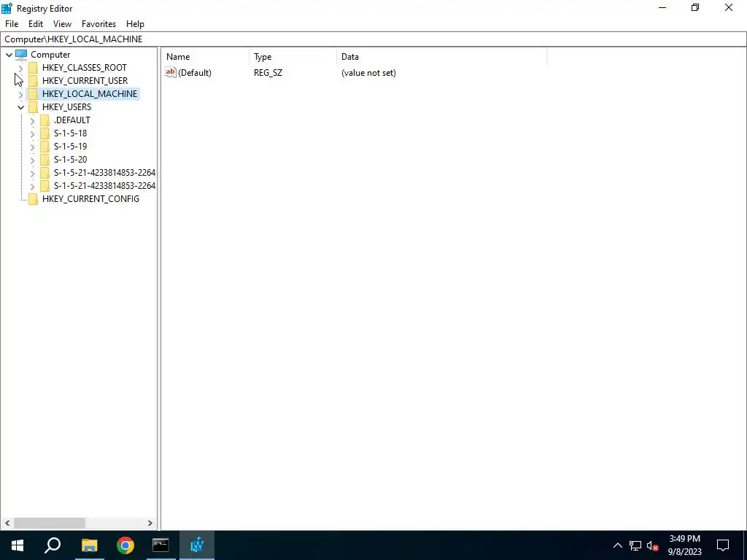Viewport: 747px width, 560px height.
Task: Expand the HKEY_CLASSES_ROOT key
Action: coord(20,68)
